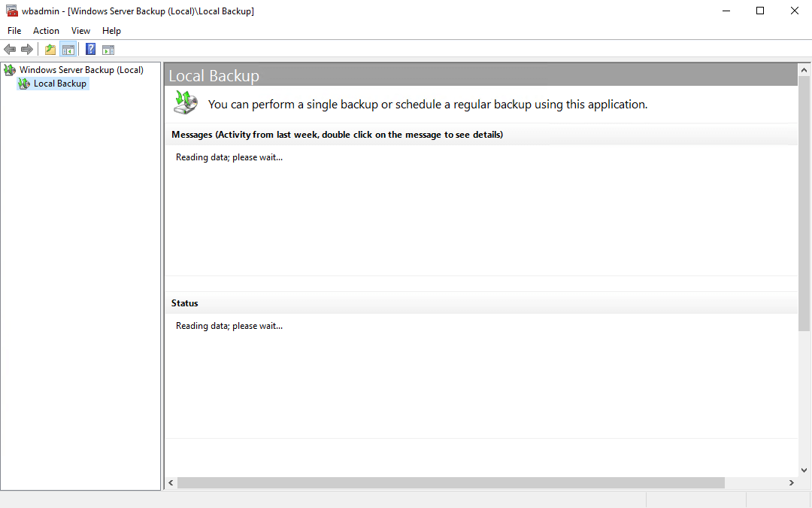This screenshot has width=812, height=508.
Task: Click the horizontal scrollbar left arrow
Action: point(171,482)
